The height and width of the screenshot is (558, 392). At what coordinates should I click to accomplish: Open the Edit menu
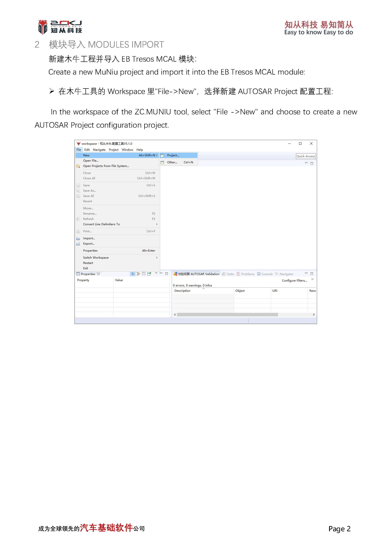[87, 150]
